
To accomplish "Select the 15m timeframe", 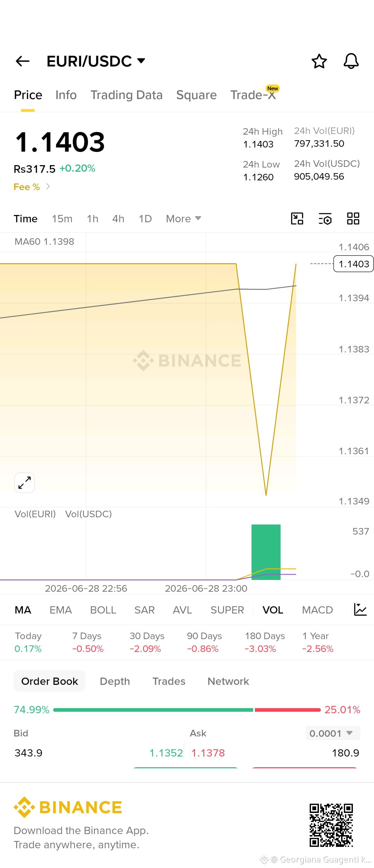I will click(x=62, y=219).
